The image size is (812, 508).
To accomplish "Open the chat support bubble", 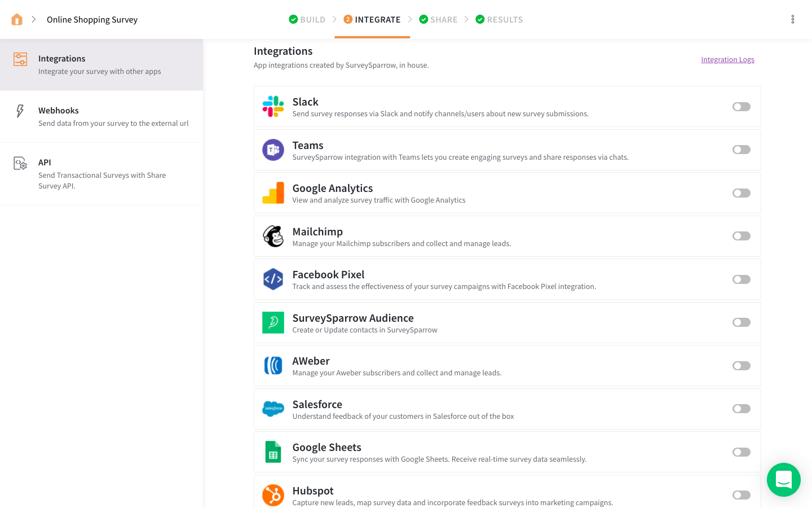I will 784,480.
